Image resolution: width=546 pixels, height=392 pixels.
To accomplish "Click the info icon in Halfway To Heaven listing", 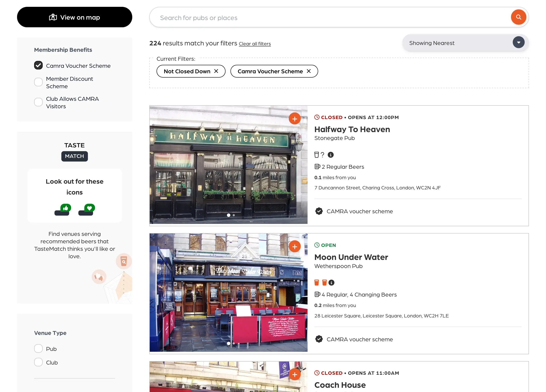I will 331,155.
